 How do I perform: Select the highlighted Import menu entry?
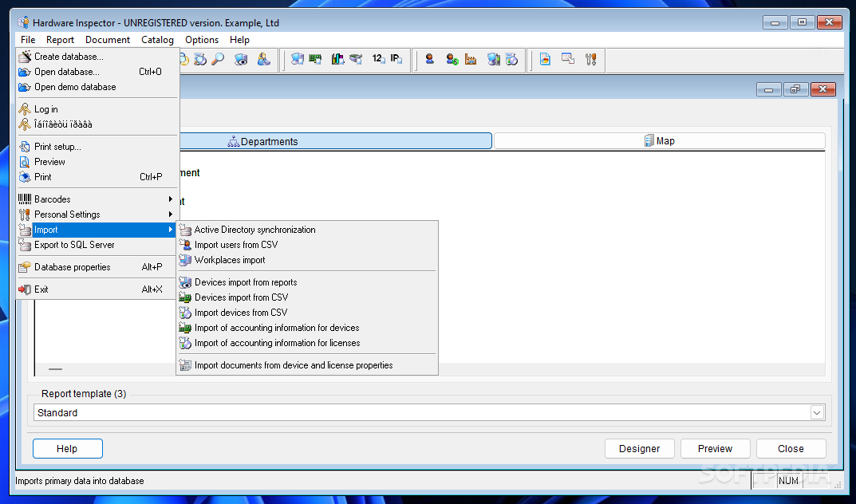click(97, 230)
